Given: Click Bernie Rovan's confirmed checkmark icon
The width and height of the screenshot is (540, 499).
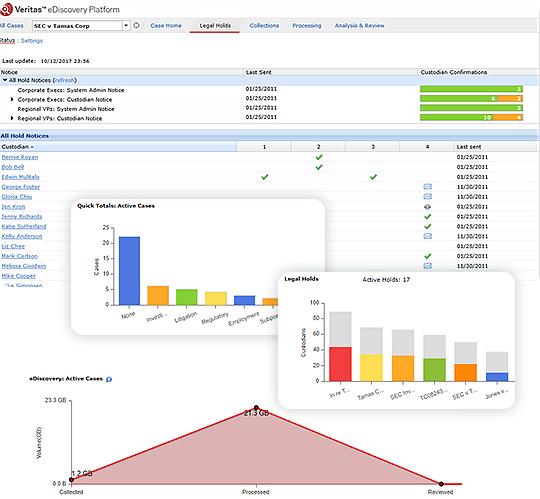Looking at the screenshot, I should tap(319, 157).
